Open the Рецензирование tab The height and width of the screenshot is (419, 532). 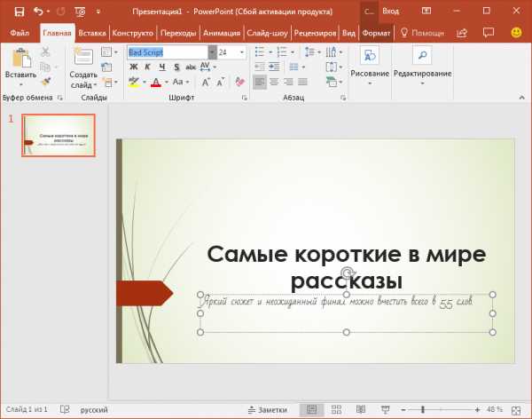[315, 33]
